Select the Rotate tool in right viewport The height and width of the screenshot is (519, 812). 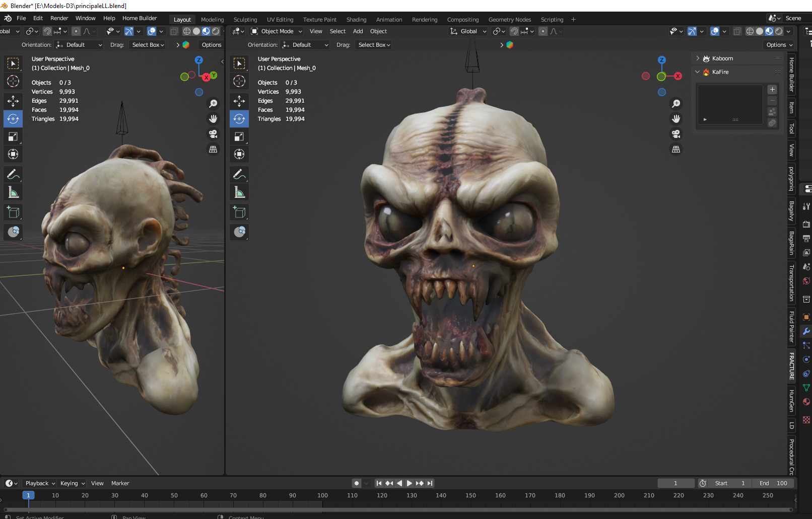coord(239,119)
